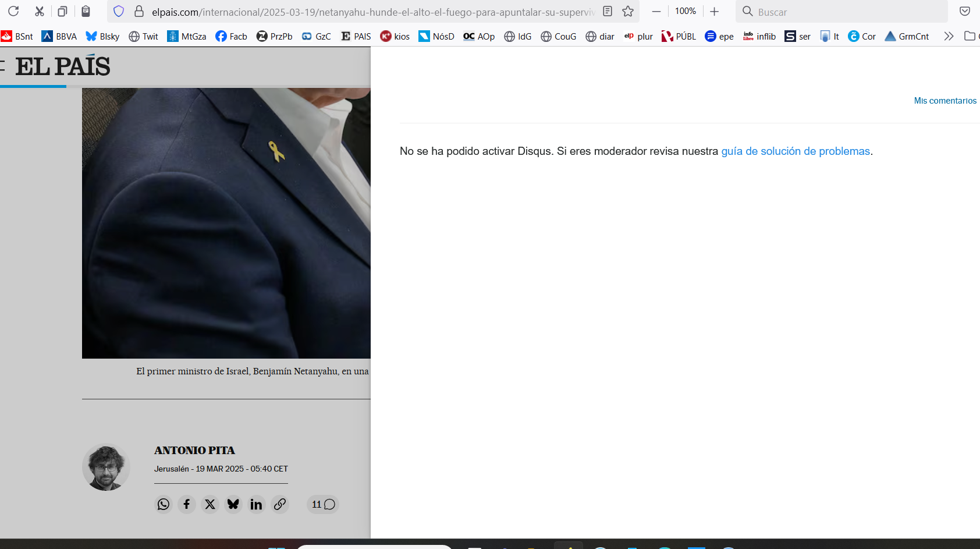This screenshot has height=549, width=980.
Task: Click Antonio Pita author avatar
Action: 106,467
